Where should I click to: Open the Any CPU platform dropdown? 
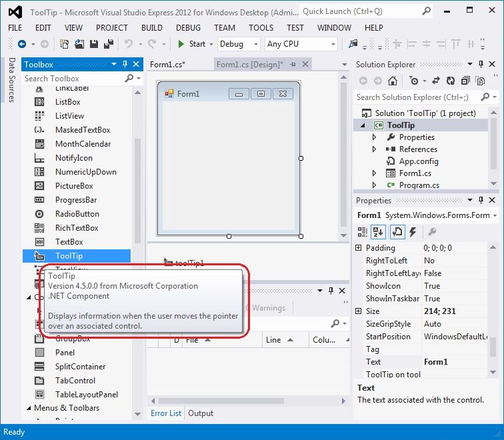(x=301, y=44)
